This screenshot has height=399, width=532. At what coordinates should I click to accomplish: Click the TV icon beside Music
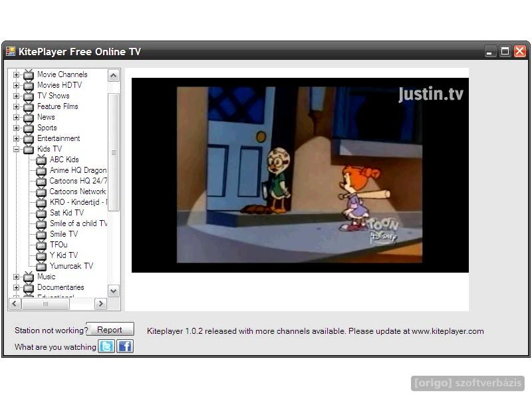point(29,277)
